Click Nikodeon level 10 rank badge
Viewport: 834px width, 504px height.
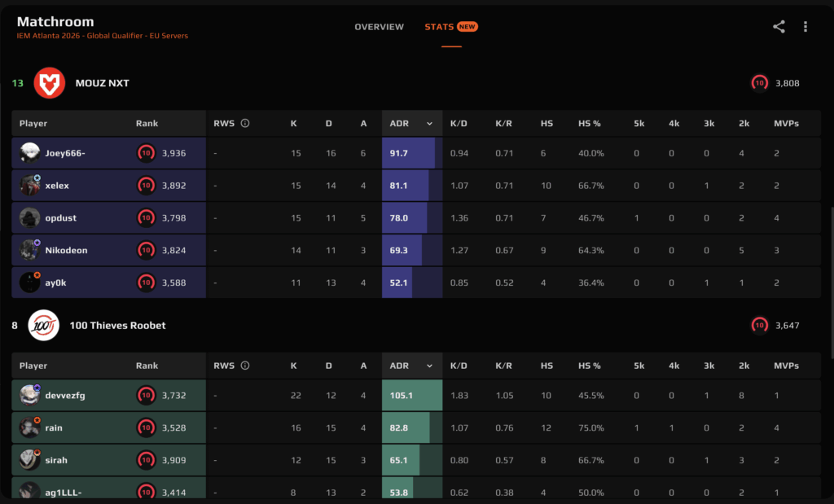[x=147, y=251]
